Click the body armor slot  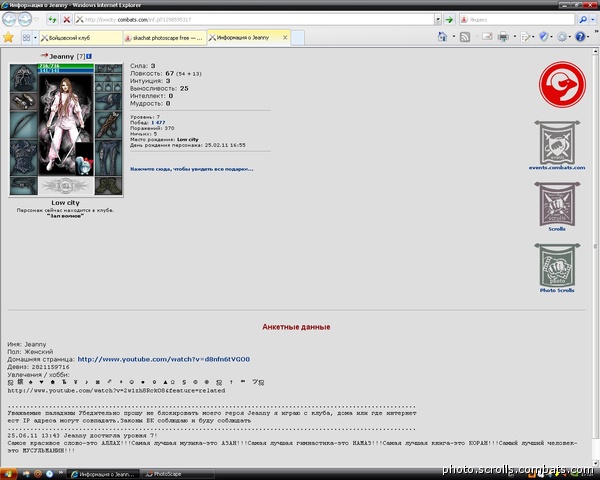pos(23,157)
